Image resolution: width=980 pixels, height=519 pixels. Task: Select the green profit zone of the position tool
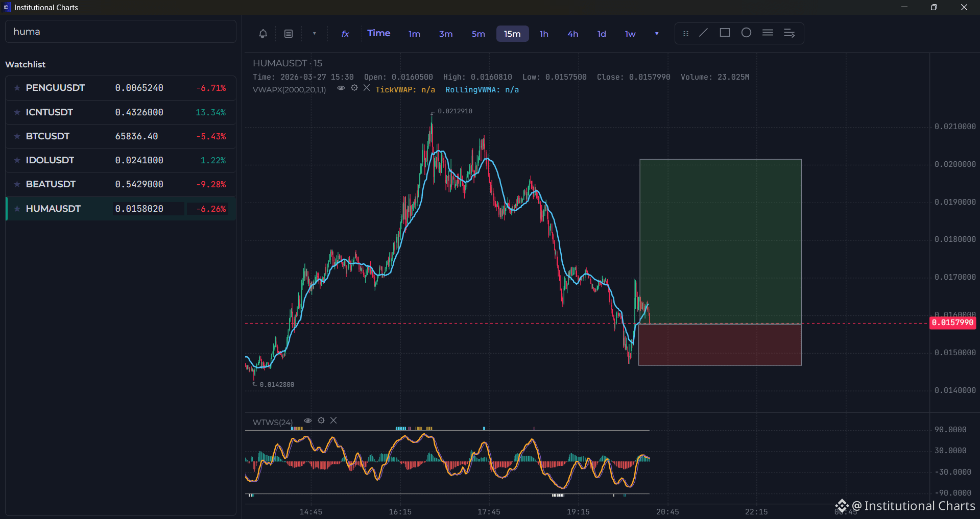pyautogui.click(x=721, y=241)
